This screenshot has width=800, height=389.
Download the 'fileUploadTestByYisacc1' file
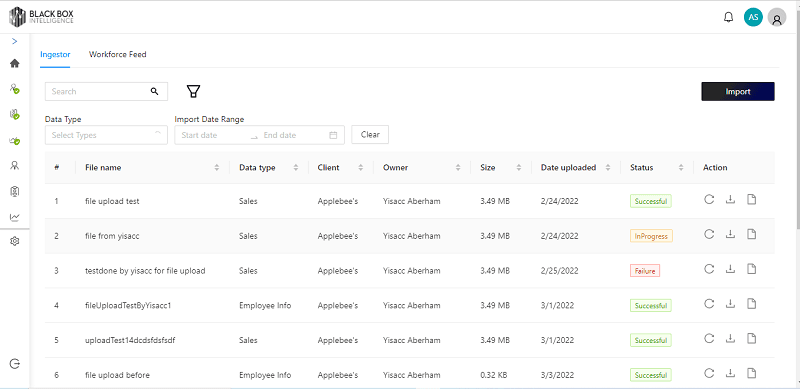pyautogui.click(x=730, y=304)
